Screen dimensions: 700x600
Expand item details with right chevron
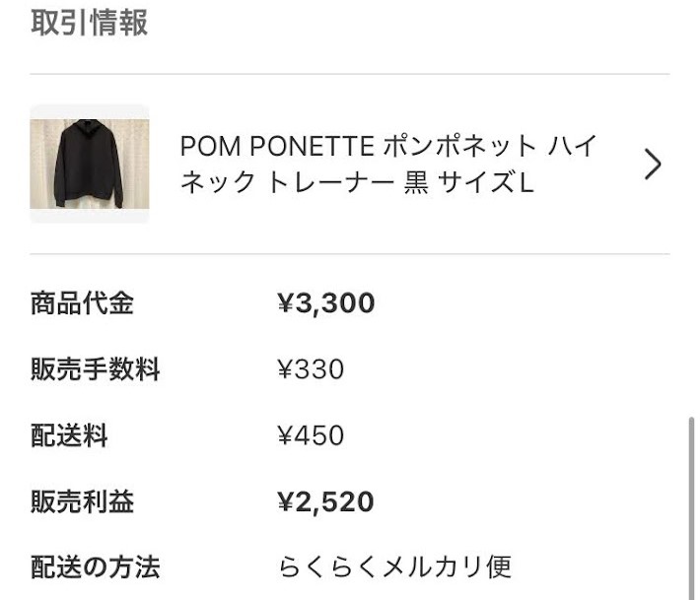coord(653,165)
